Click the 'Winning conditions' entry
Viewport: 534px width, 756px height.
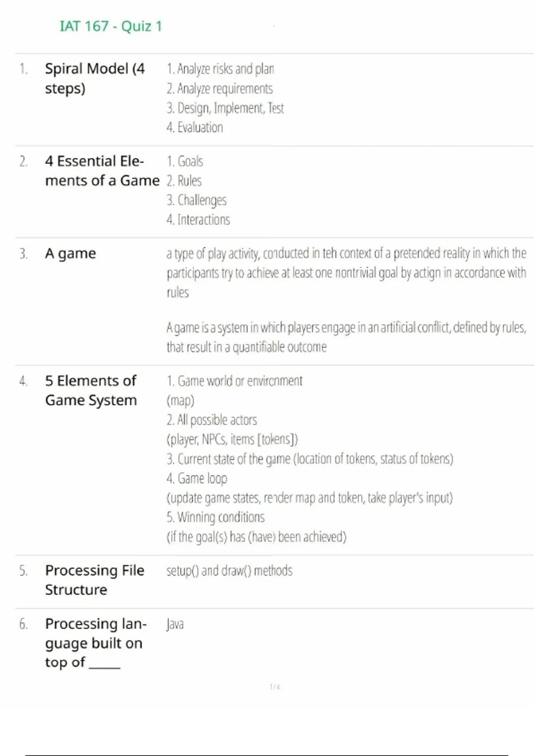(216, 517)
